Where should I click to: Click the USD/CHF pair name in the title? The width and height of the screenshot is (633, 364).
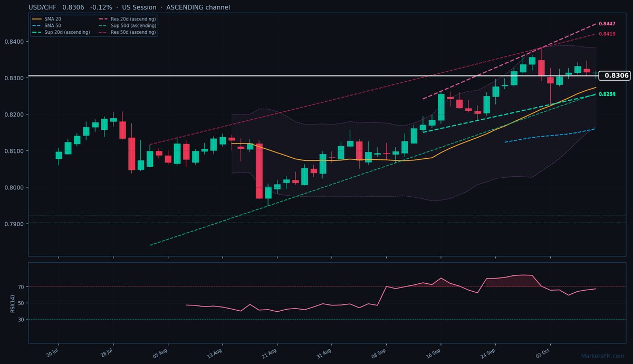(43, 7)
